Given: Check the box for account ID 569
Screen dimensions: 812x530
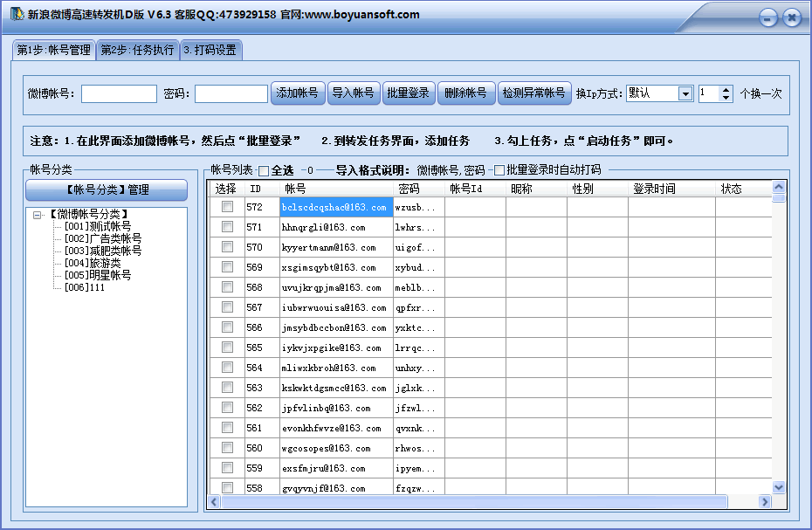Looking at the screenshot, I should point(227,267).
